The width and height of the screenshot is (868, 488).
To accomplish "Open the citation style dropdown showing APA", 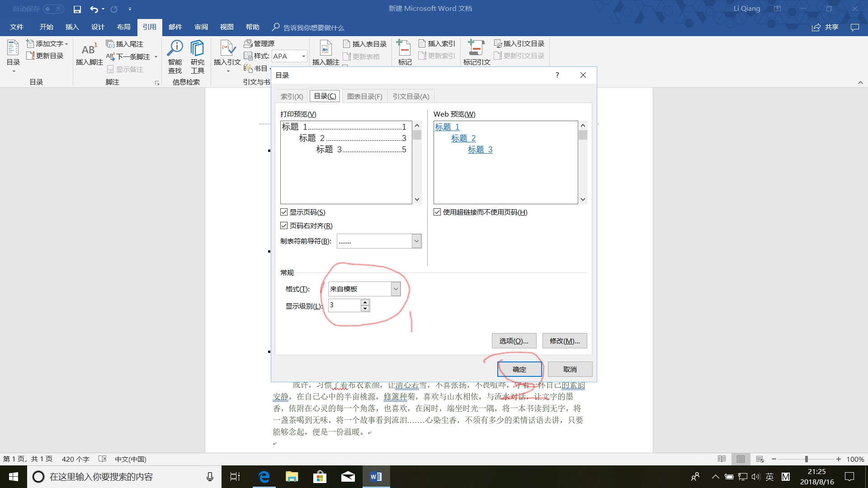I will point(302,56).
